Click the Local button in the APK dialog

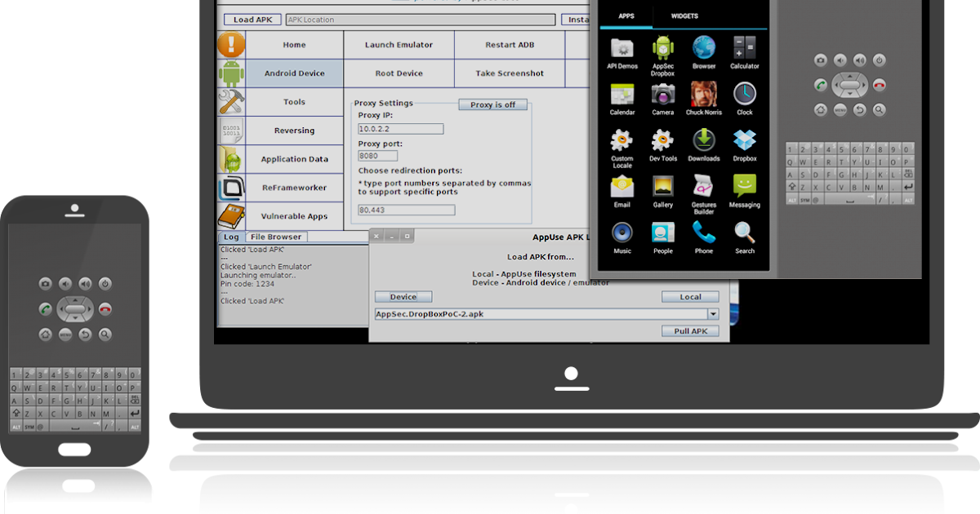coord(690,297)
